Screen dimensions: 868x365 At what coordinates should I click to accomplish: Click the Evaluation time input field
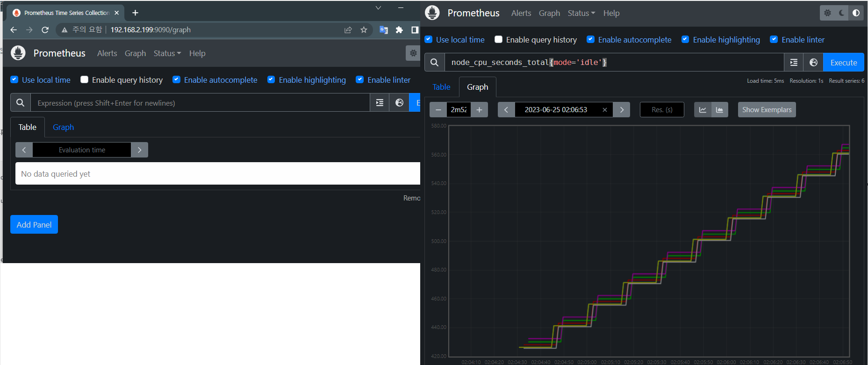[82, 150]
